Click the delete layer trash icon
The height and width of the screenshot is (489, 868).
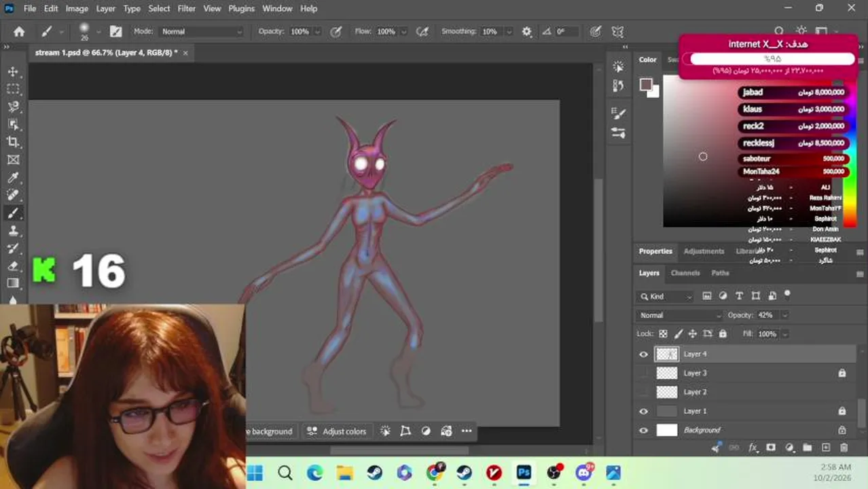(x=844, y=448)
